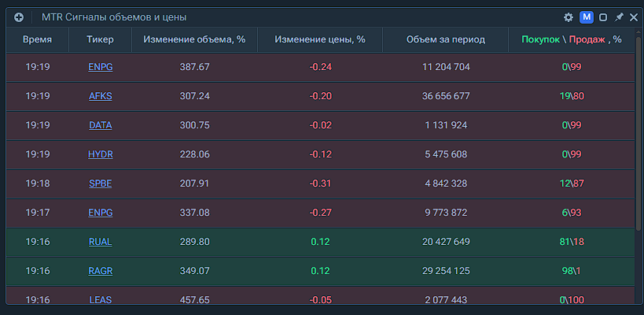Click the Объем за период column header
The height and width of the screenshot is (315, 644).
(446, 39)
